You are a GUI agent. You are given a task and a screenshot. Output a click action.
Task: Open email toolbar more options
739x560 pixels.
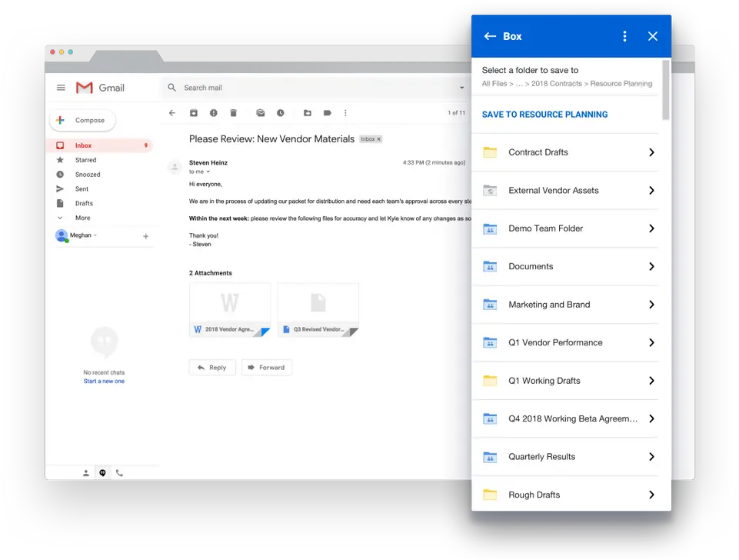pos(345,113)
